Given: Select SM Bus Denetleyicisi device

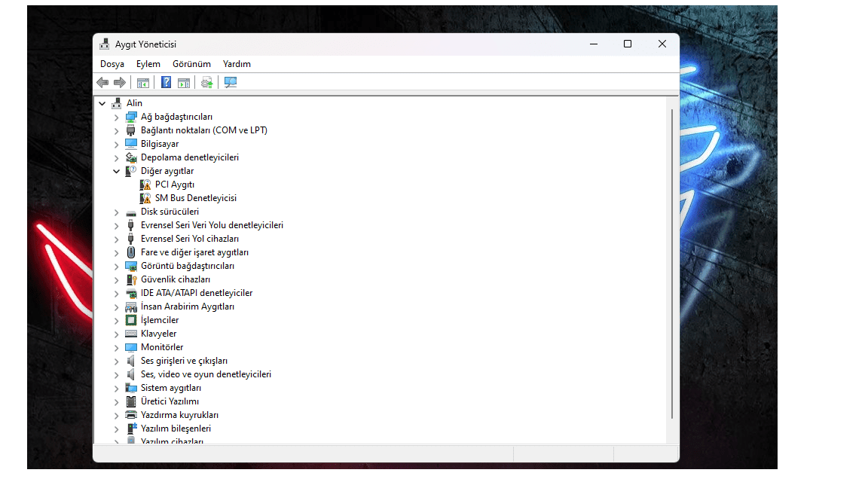Looking at the screenshot, I should tap(195, 198).
